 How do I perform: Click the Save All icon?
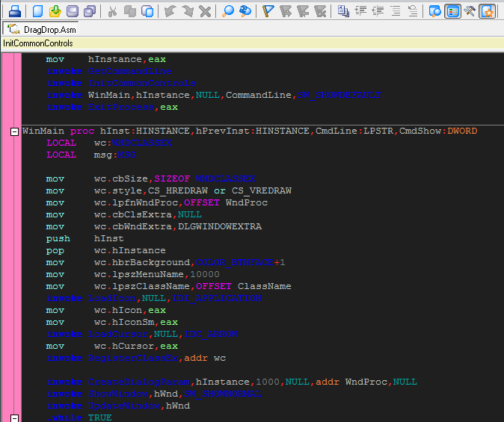click(x=90, y=11)
